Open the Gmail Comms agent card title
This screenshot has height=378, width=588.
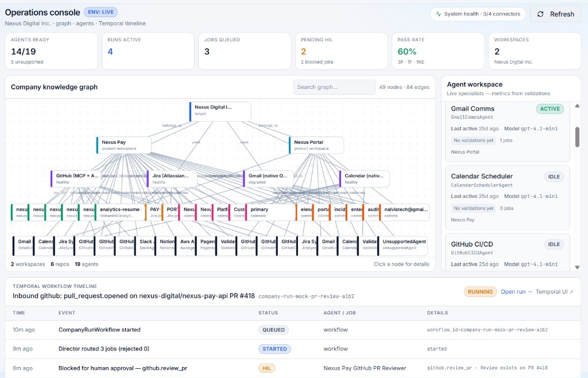pos(473,108)
